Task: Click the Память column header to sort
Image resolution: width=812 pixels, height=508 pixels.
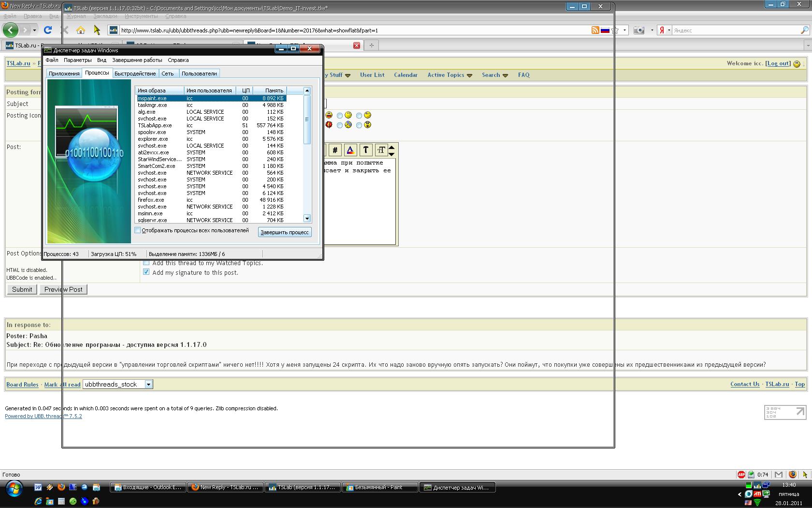Action: pyautogui.click(x=270, y=90)
